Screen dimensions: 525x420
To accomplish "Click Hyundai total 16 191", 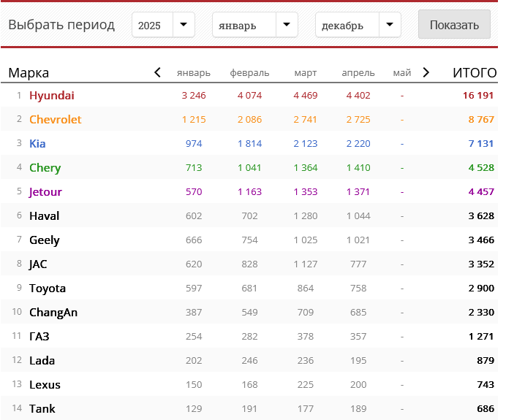I will pos(478,96).
